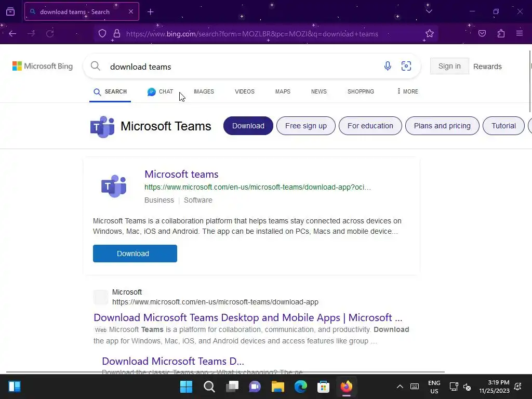Select the SEARCH tab

pos(110,92)
